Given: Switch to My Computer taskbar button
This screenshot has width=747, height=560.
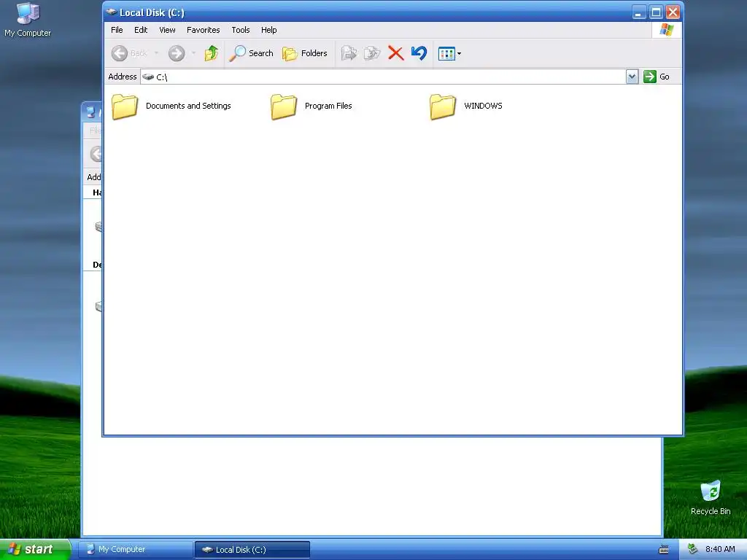Looking at the screenshot, I should point(135,550).
